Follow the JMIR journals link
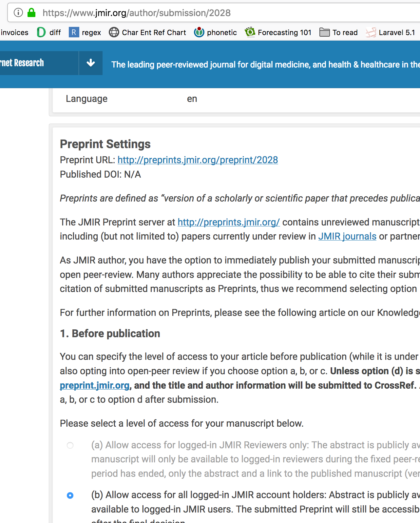Viewport: 420px width, 523px height. (x=347, y=236)
